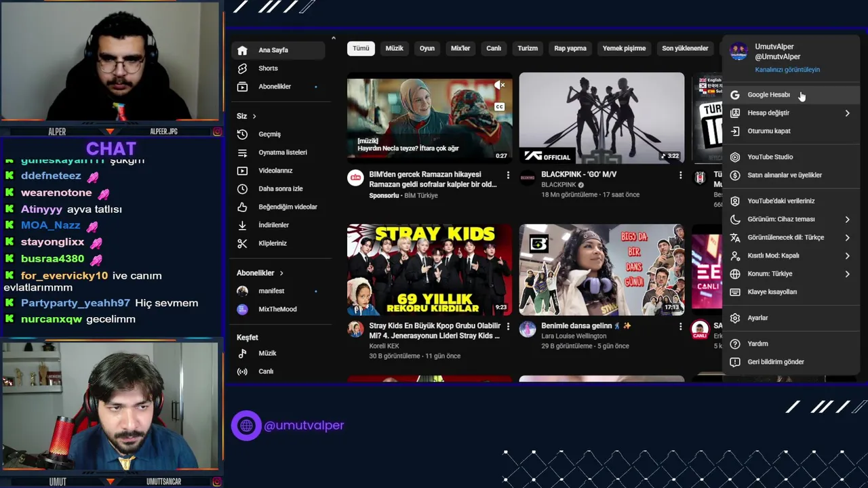Play the Benimle dansa gelinn thumbnail
This screenshot has height=488, width=868.
coord(601,270)
